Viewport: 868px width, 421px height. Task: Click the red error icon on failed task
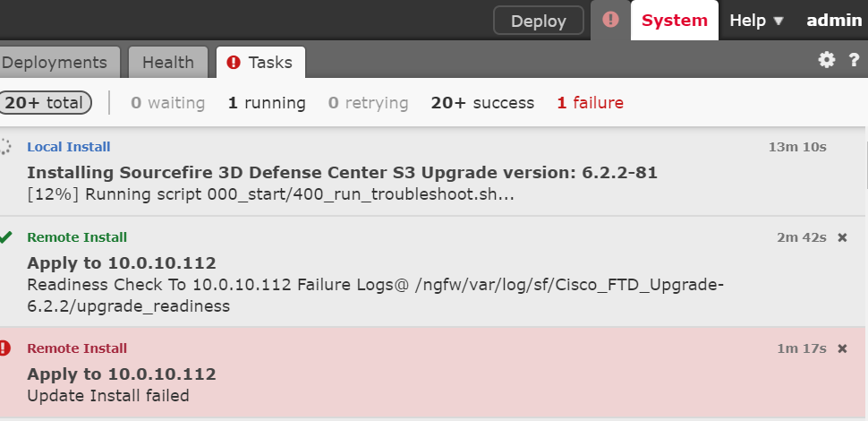coord(4,348)
